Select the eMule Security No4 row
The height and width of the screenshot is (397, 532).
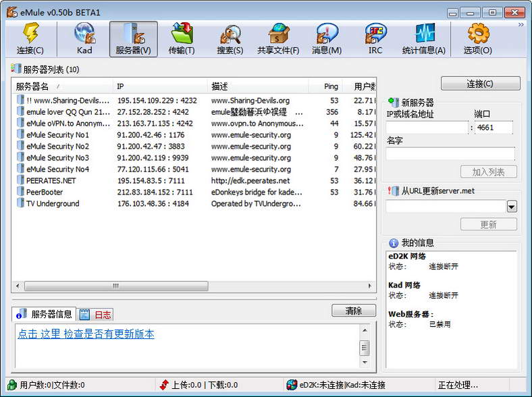[x=194, y=169]
